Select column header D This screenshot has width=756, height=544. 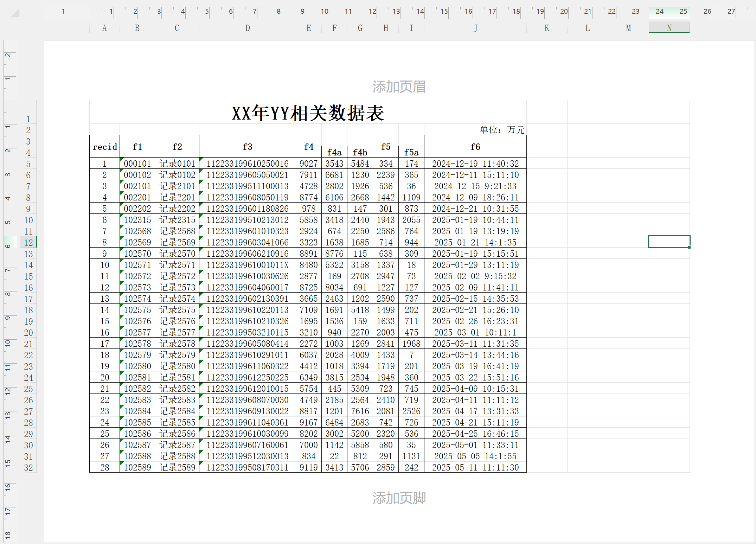(x=248, y=28)
